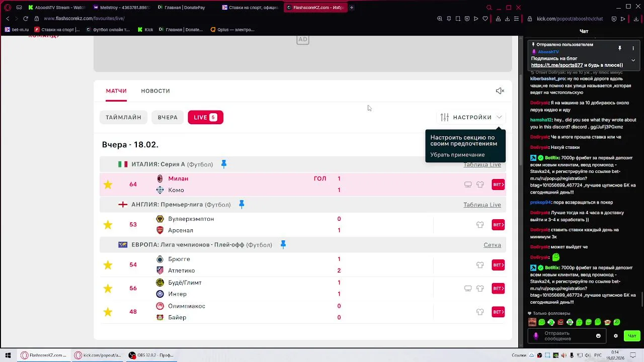Click browser search icon in title bar
Image resolution: width=644 pixels, height=362 pixels.
pyautogui.click(x=489, y=8)
